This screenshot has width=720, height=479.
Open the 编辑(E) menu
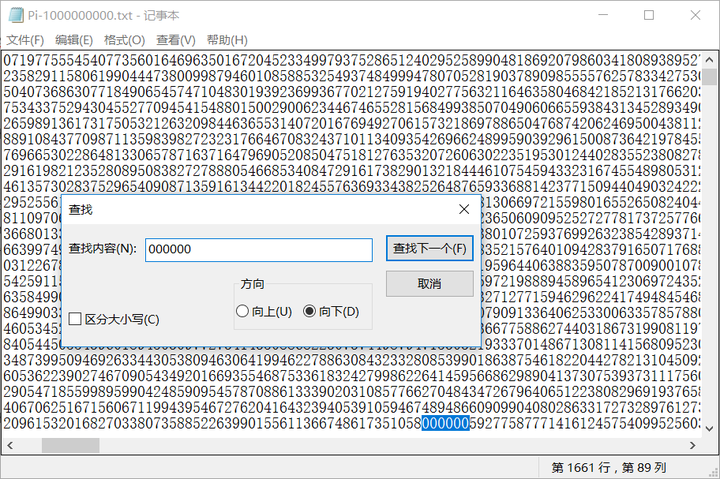74,40
